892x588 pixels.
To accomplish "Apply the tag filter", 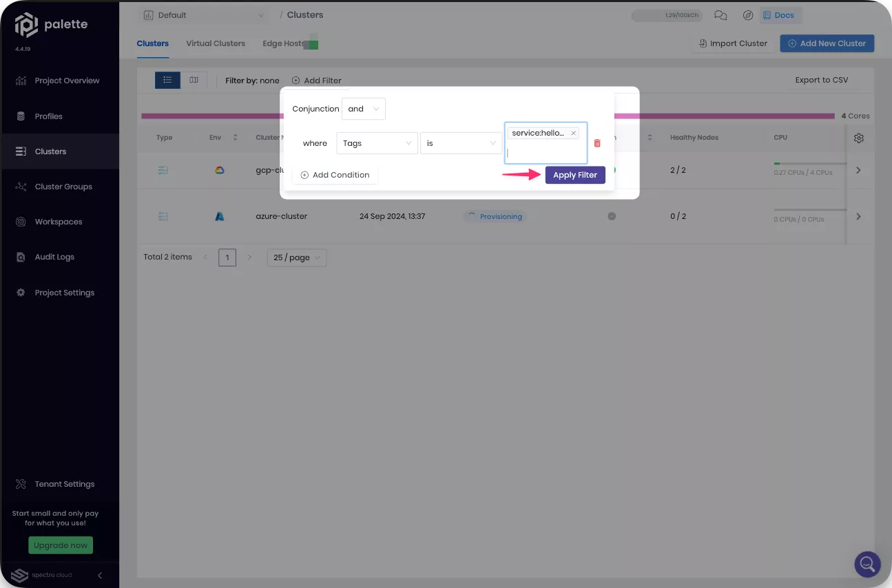I will coord(575,175).
